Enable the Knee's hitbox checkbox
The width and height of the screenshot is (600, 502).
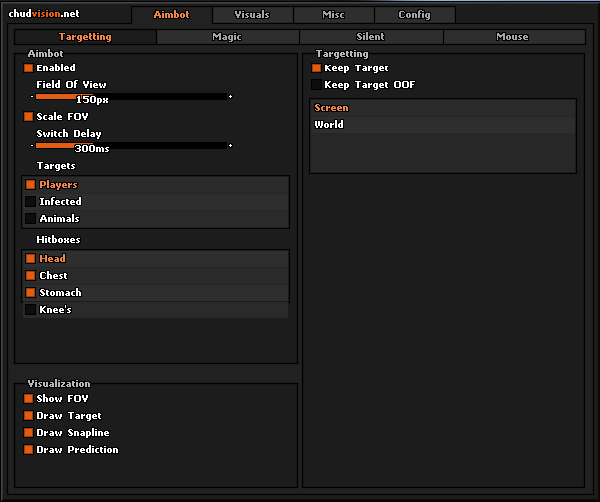pyautogui.click(x=31, y=310)
